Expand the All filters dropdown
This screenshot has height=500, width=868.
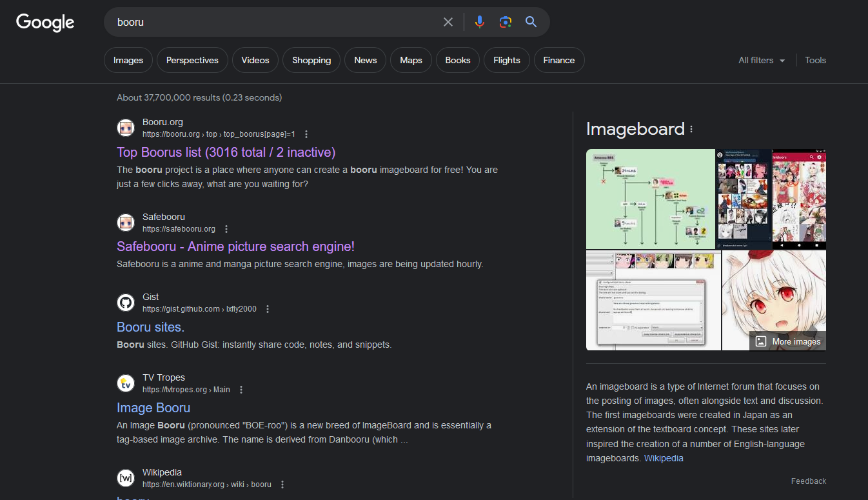[762, 60]
